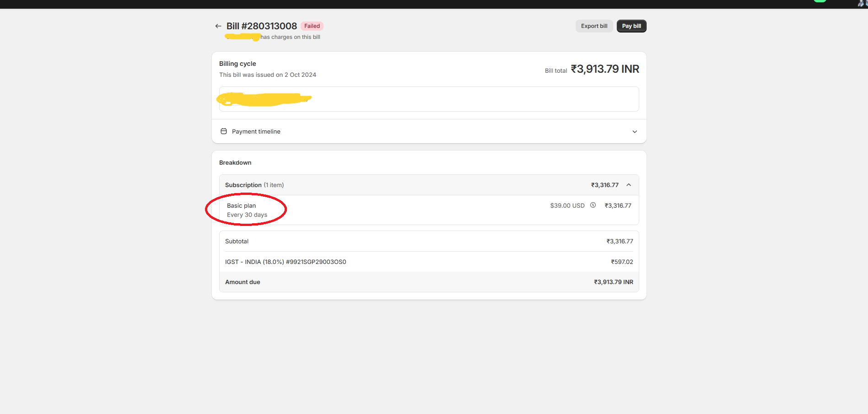Click the $39.00 USD price text
Viewport: 868px width, 414px height.
point(567,205)
